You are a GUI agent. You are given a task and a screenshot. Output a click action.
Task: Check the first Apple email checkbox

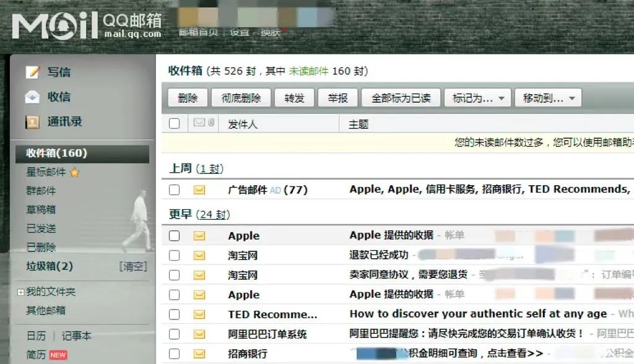pos(174,236)
